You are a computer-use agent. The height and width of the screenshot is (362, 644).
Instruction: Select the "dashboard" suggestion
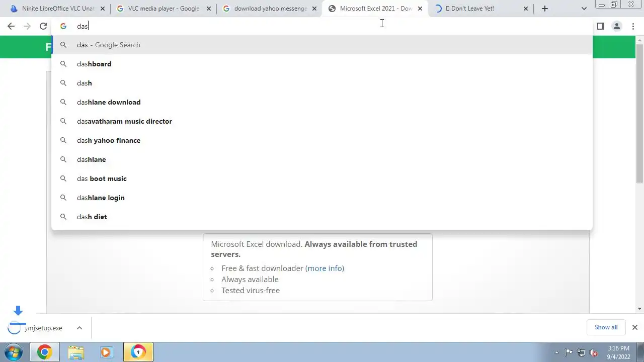point(322,64)
